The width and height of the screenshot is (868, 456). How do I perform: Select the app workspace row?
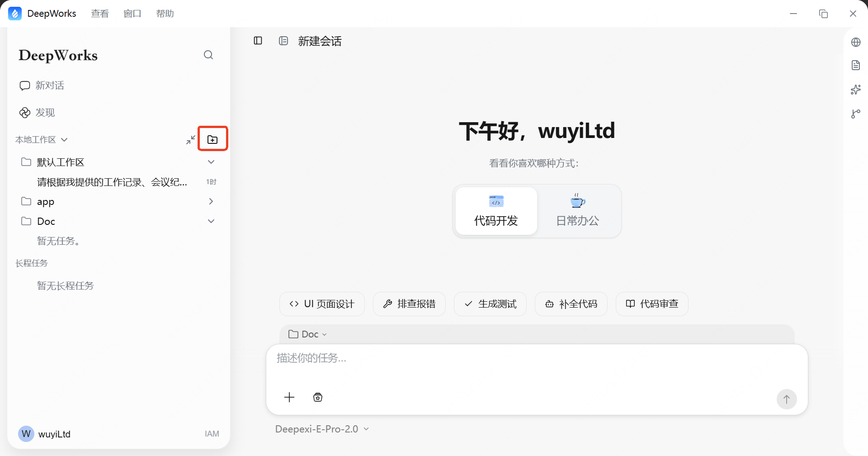pyautogui.click(x=118, y=201)
